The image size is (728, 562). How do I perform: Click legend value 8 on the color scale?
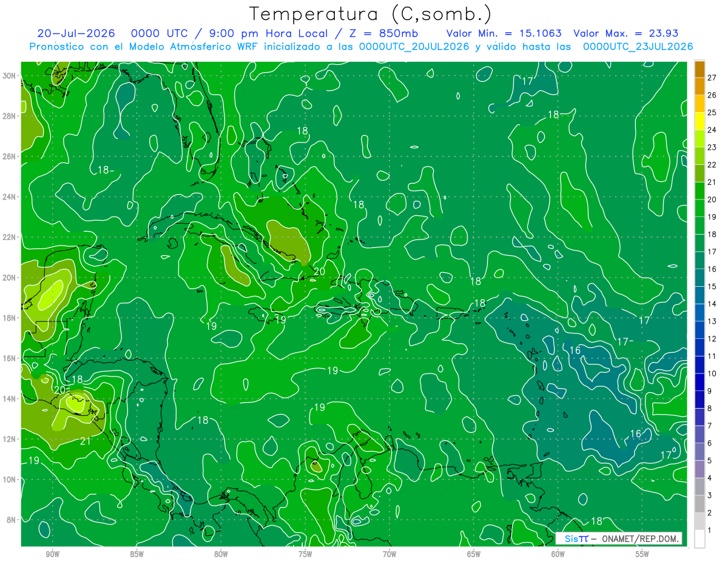coord(710,408)
